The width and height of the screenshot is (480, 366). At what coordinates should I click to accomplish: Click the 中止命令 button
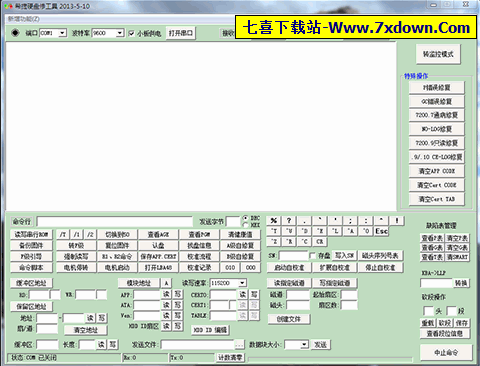click(x=446, y=352)
